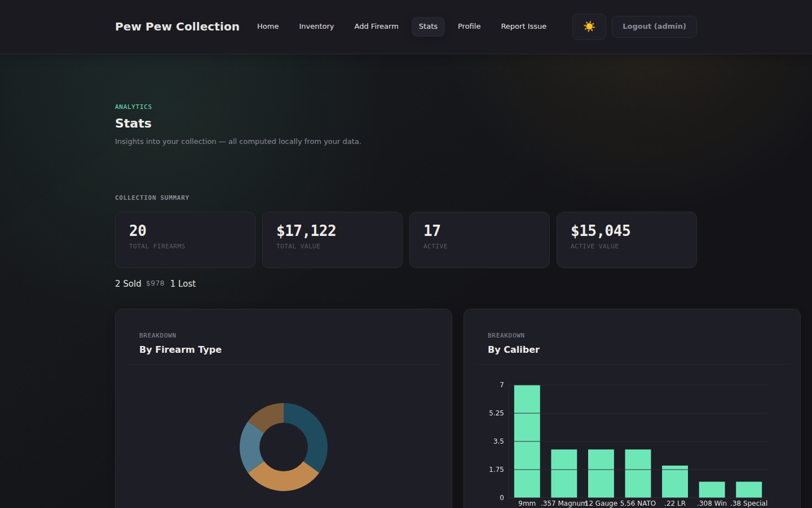Screen dimensions: 812x508
Task: Click the 5.25 axis label
Action: coord(496,413)
